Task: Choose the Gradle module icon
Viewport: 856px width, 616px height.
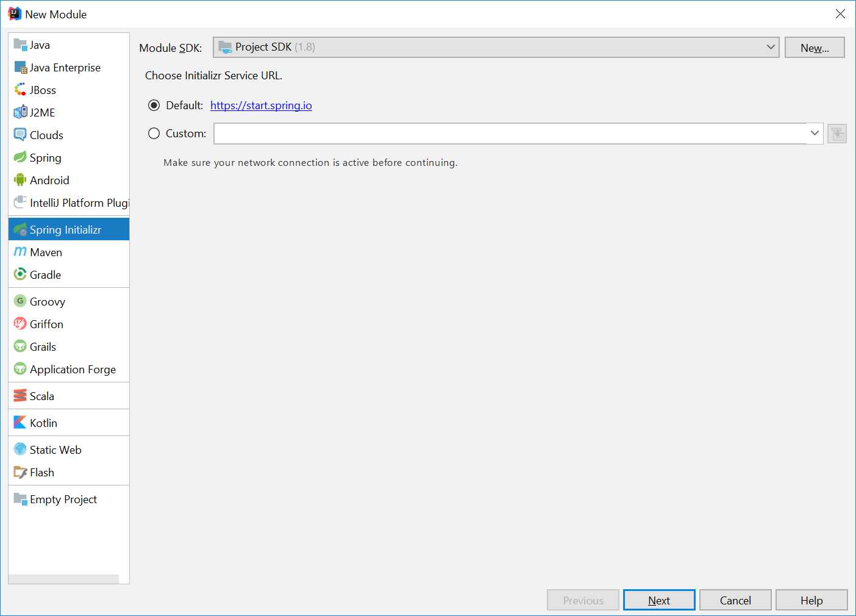Action: pyautogui.click(x=20, y=274)
